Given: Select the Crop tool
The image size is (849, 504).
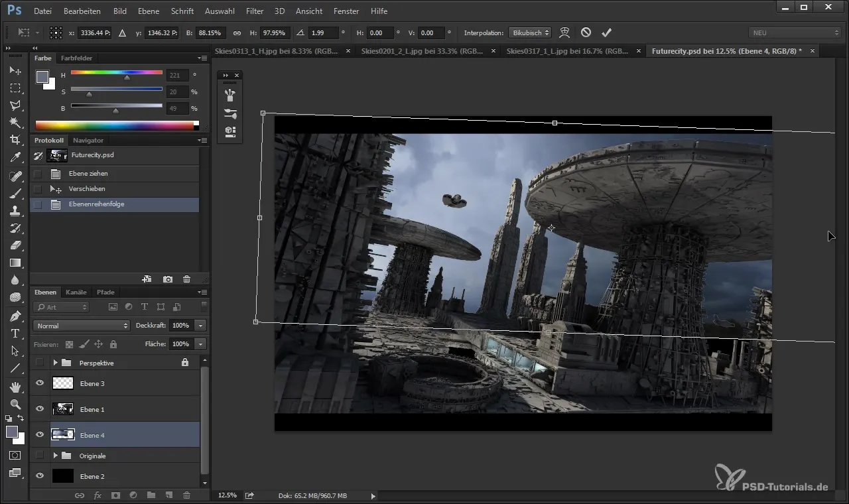Looking at the screenshot, I should point(15,139).
